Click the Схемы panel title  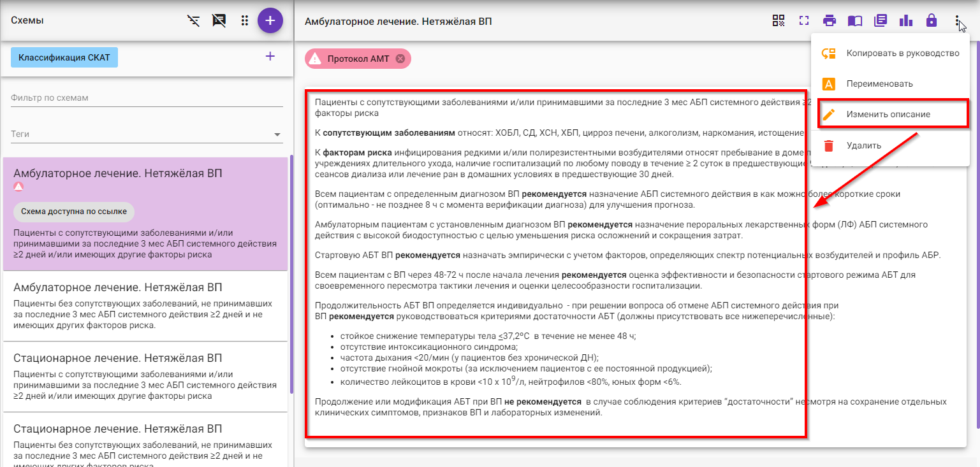[x=27, y=20]
